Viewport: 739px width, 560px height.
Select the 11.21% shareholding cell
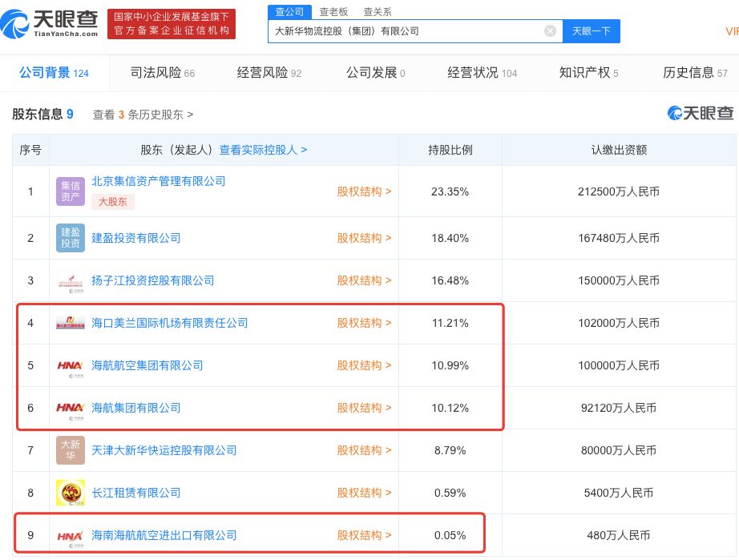click(450, 323)
